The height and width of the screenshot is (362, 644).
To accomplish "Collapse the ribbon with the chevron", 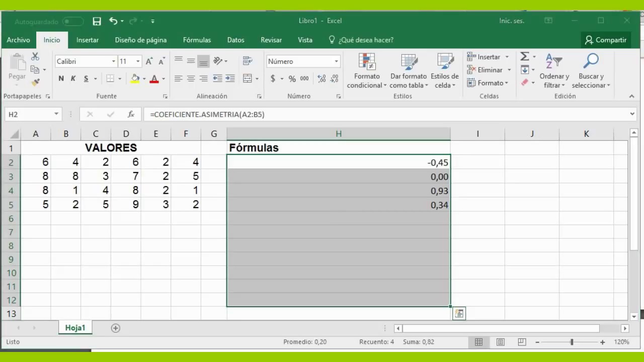I will coord(632,96).
